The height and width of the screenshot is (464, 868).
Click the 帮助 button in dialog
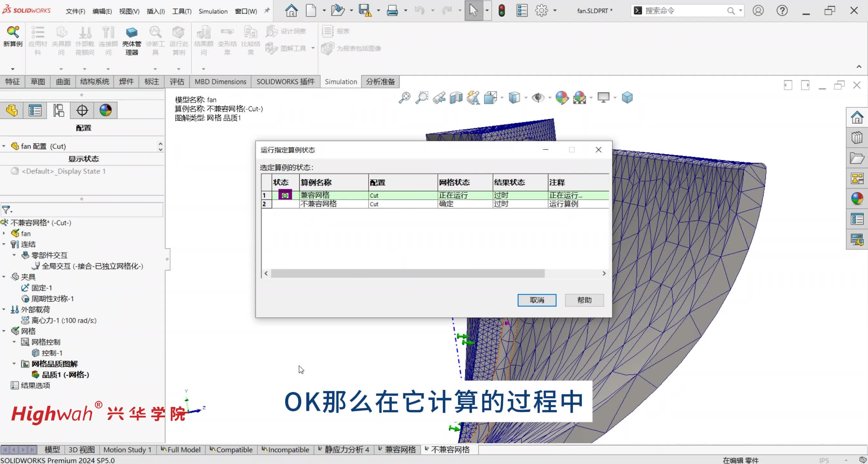tap(584, 300)
